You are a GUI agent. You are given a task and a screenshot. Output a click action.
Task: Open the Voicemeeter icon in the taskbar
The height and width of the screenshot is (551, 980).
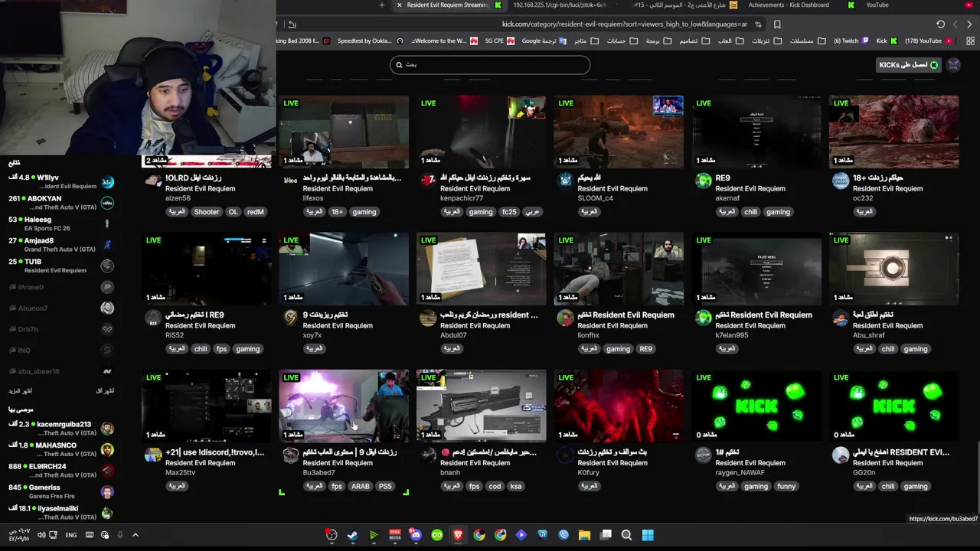click(394, 535)
